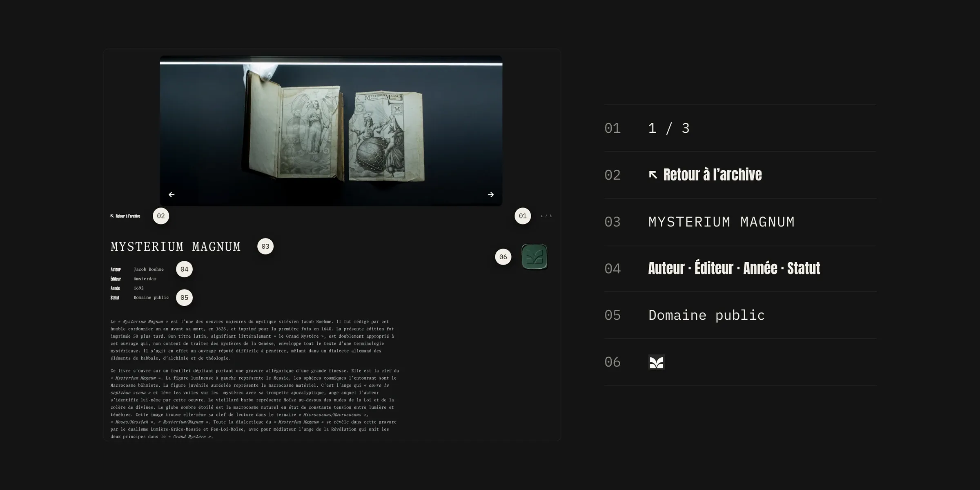Viewport: 980px width, 490px height.
Task: Select the small 1 / 3 counter under the photo
Action: tap(546, 216)
